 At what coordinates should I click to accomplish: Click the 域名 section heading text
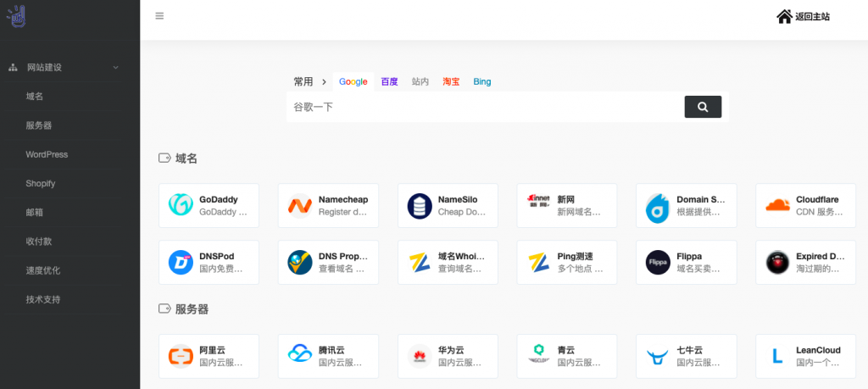click(x=186, y=158)
